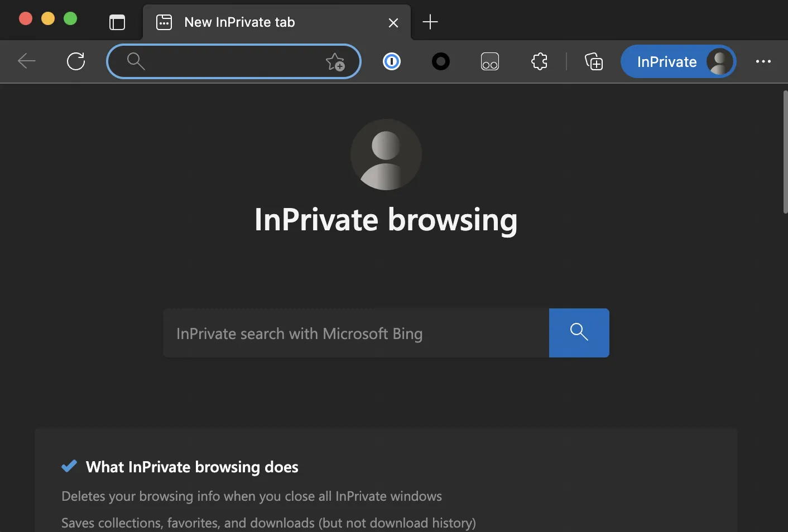Open a new tab with plus icon
788x532 pixels.
[x=430, y=22]
